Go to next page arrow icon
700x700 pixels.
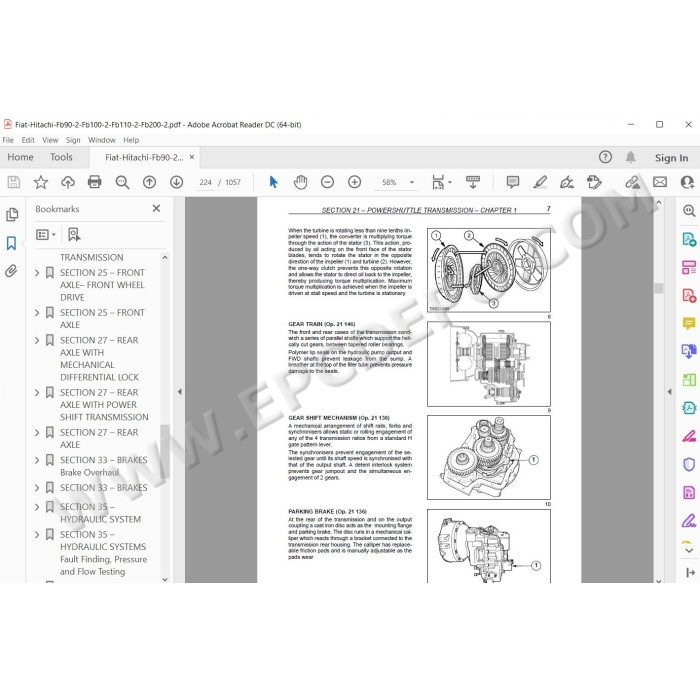(176, 182)
